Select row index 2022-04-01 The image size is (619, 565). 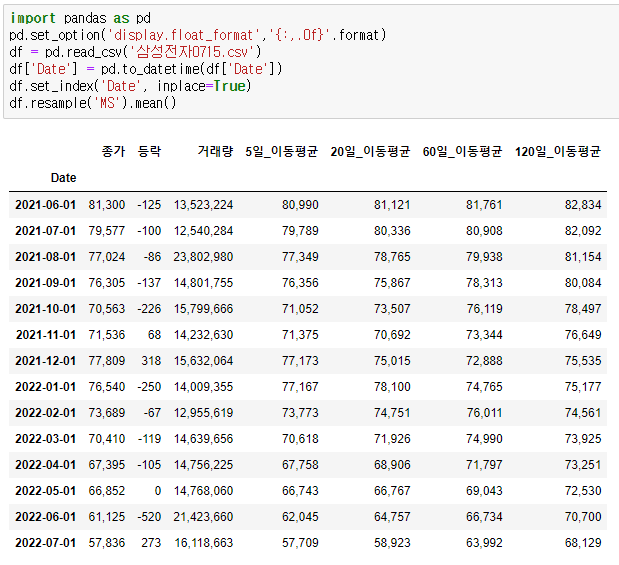pyautogui.click(x=45, y=465)
